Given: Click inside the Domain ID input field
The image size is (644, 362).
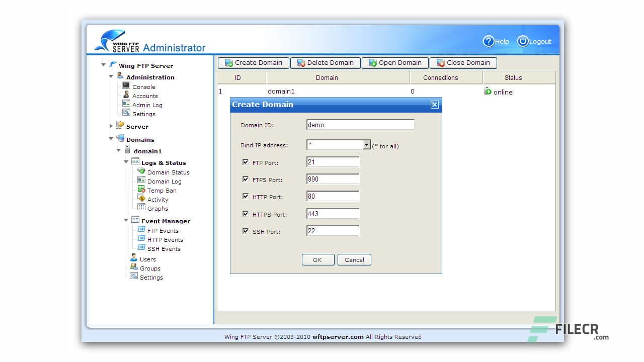Looking at the screenshot, I should click(360, 124).
